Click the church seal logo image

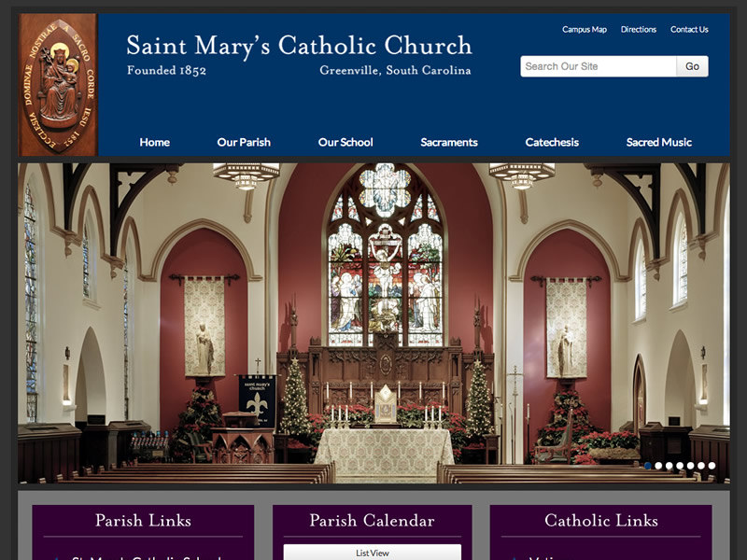[x=58, y=85]
